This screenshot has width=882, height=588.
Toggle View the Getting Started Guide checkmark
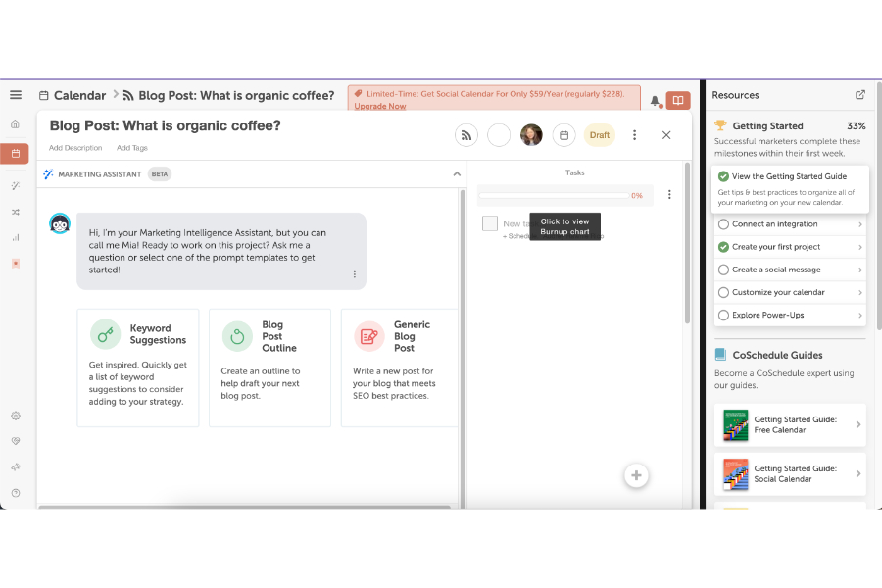pyautogui.click(x=723, y=176)
